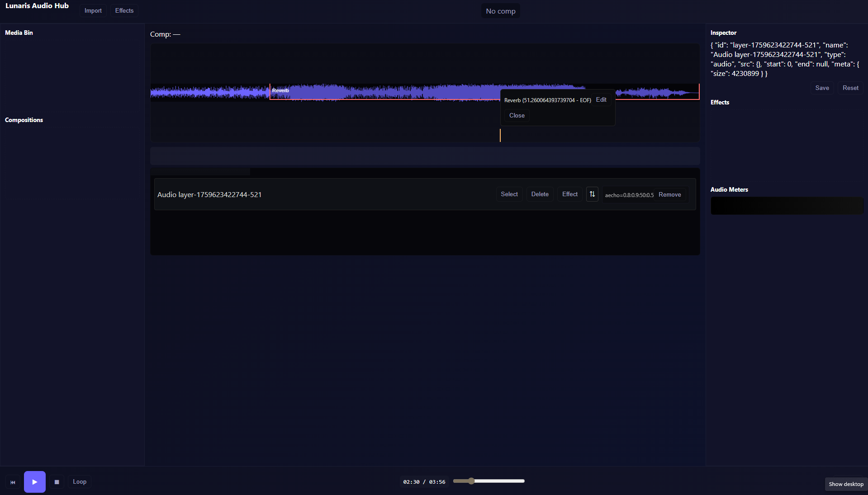Select the Audio layer-1759623422744-521
The width and height of the screenshot is (868, 495).
(509, 194)
